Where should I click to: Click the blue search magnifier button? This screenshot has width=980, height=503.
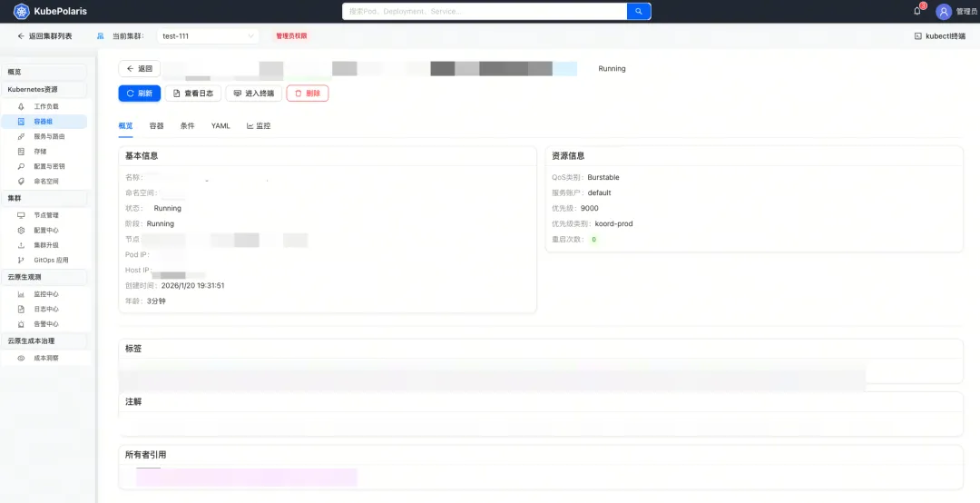pyautogui.click(x=639, y=11)
